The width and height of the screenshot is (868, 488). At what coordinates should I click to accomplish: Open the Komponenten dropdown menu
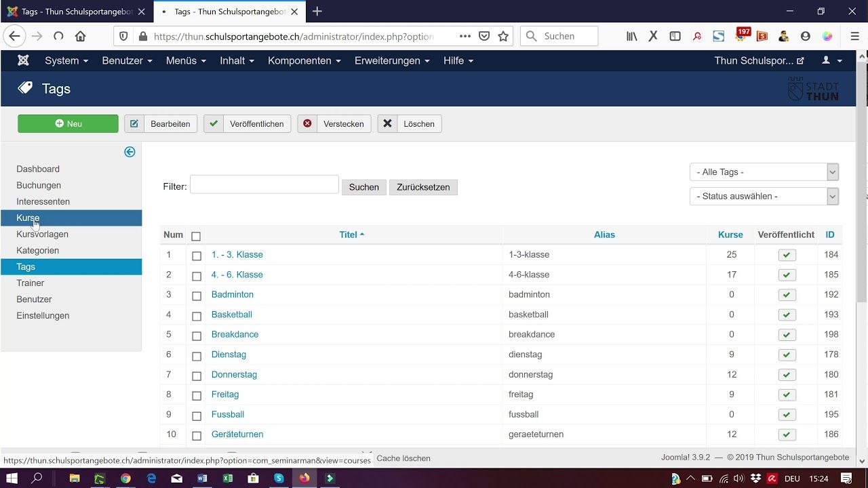coord(304,60)
